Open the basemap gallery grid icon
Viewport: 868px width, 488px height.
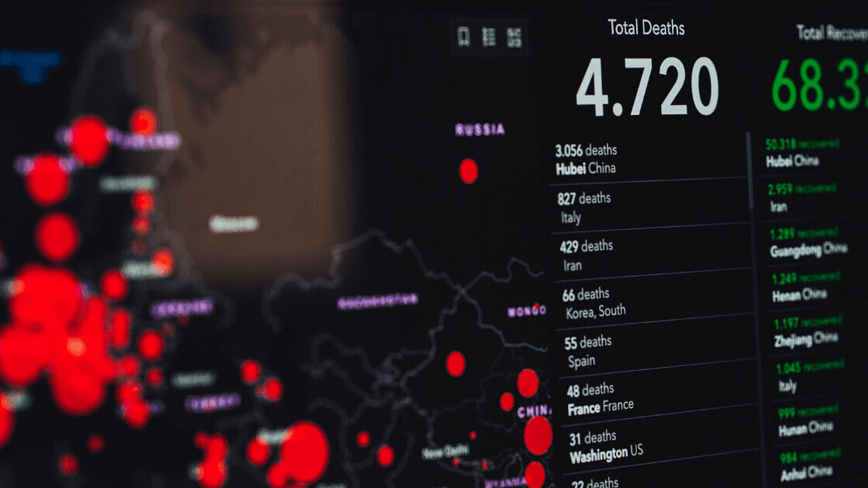coord(514,37)
